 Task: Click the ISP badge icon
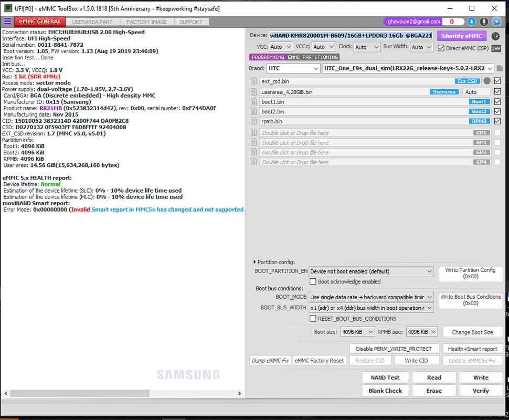[x=496, y=48]
